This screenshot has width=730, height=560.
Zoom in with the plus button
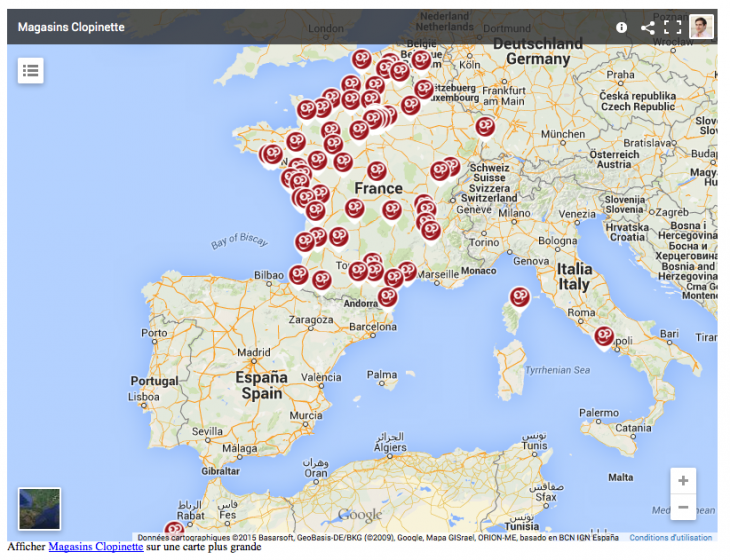[683, 481]
